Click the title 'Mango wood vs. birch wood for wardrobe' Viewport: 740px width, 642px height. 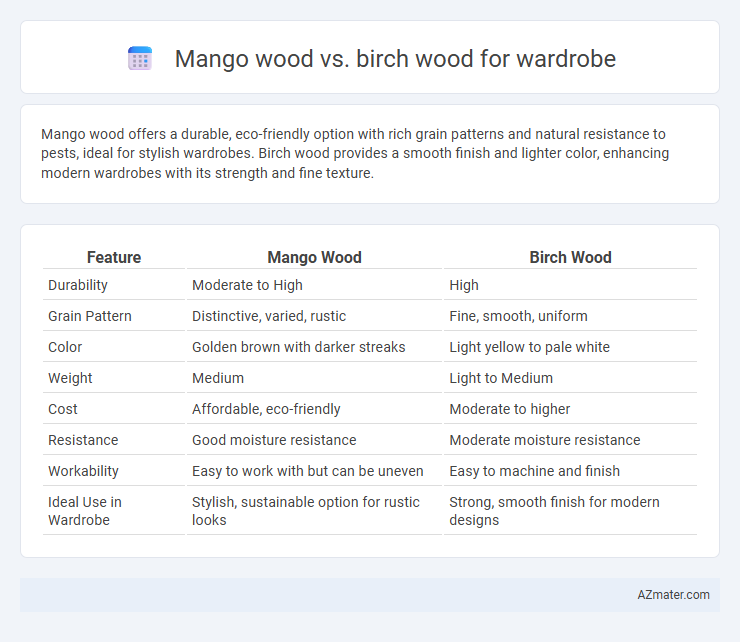click(x=395, y=59)
